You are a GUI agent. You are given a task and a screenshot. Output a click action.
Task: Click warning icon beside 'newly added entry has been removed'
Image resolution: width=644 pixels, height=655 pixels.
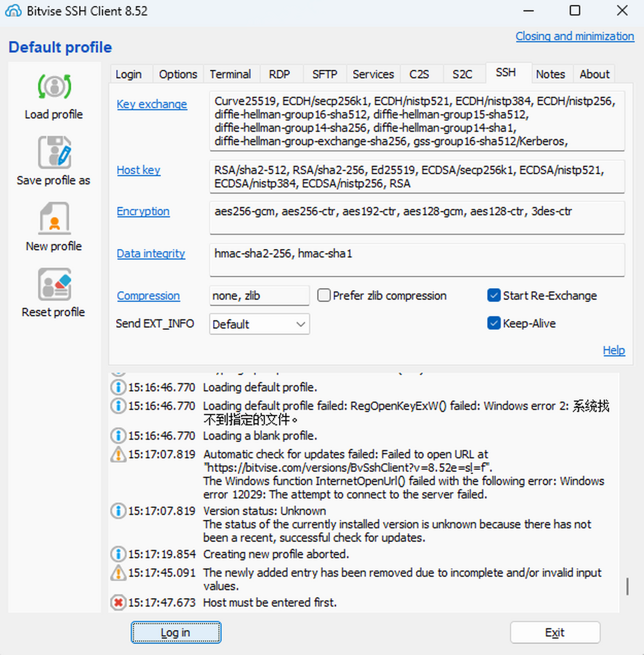(118, 573)
